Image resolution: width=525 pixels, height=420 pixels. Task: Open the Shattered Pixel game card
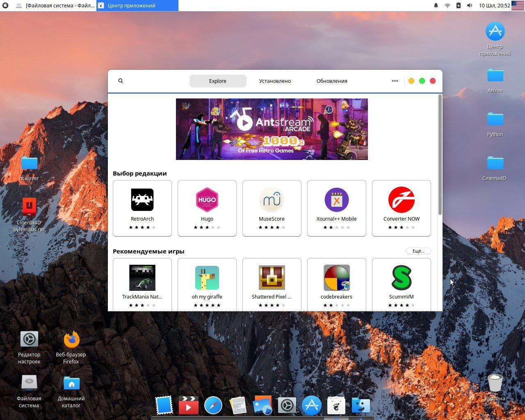pos(272,285)
